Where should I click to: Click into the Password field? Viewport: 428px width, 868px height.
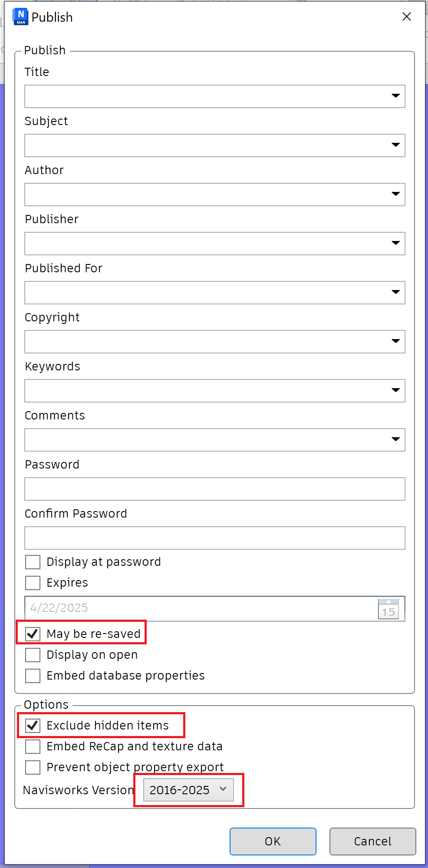tap(214, 489)
